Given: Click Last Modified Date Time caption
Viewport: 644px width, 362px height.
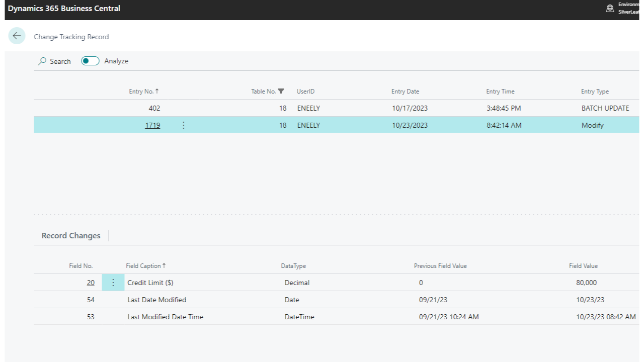Looking at the screenshot, I should click(166, 317).
